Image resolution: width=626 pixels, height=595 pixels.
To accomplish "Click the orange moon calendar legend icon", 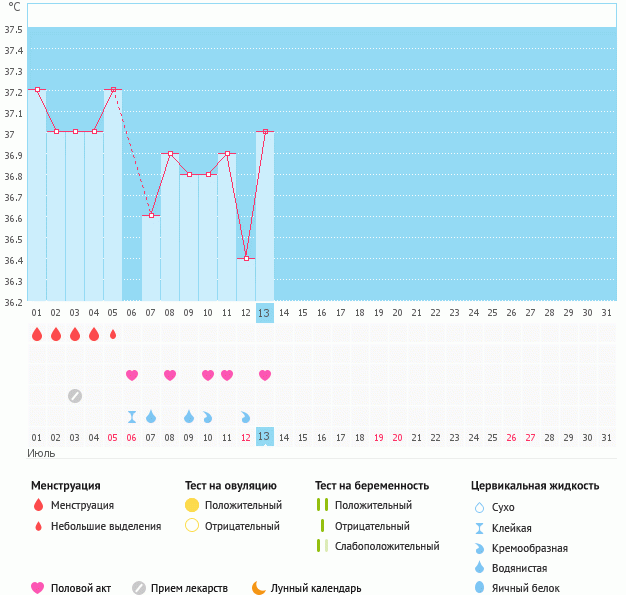I will click(259, 588).
